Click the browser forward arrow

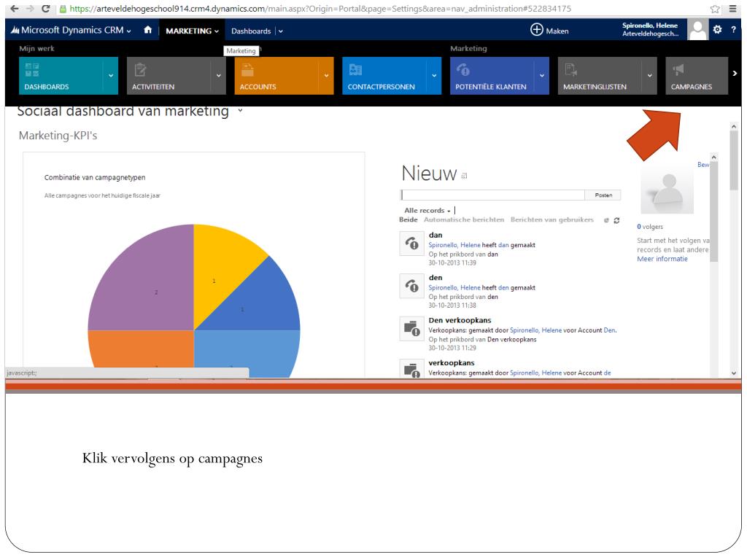(30, 9)
